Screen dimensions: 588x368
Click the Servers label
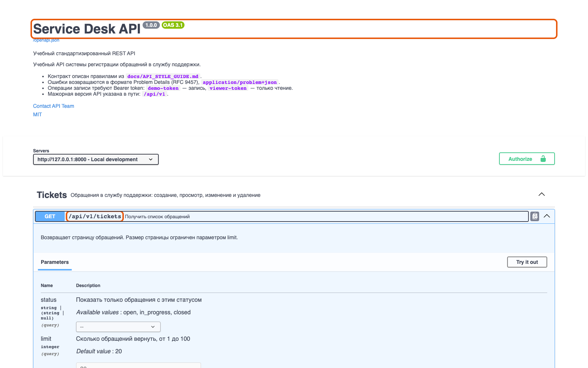(41, 151)
